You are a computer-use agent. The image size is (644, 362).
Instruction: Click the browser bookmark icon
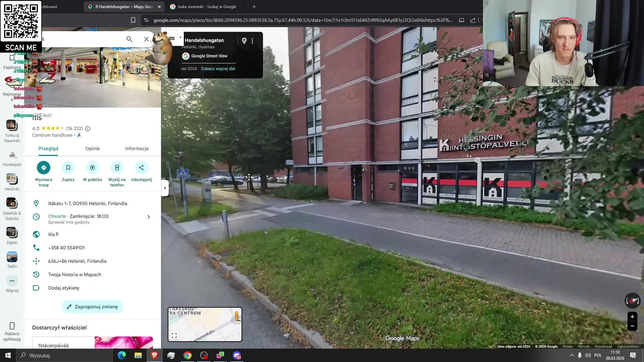pos(133,20)
